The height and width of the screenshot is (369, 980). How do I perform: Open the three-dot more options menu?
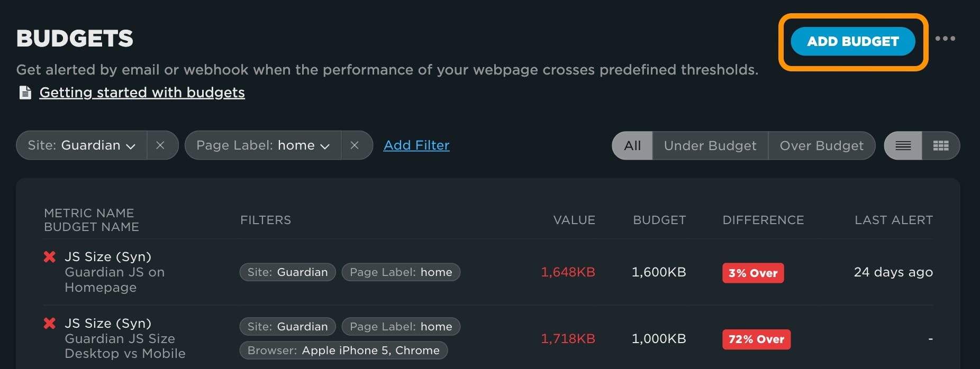coord(945,39)
